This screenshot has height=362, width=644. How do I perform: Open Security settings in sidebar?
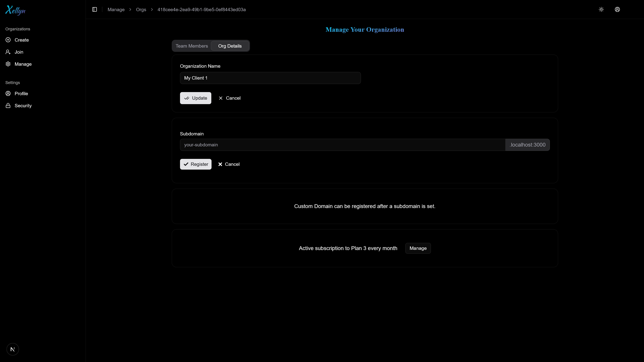click(x=43, y=105)
